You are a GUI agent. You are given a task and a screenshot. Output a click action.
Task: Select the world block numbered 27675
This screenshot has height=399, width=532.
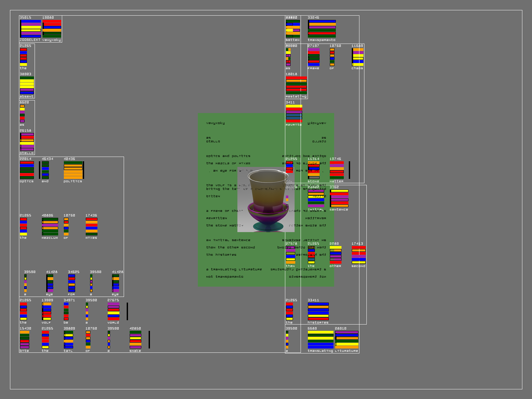coord(113,311)
